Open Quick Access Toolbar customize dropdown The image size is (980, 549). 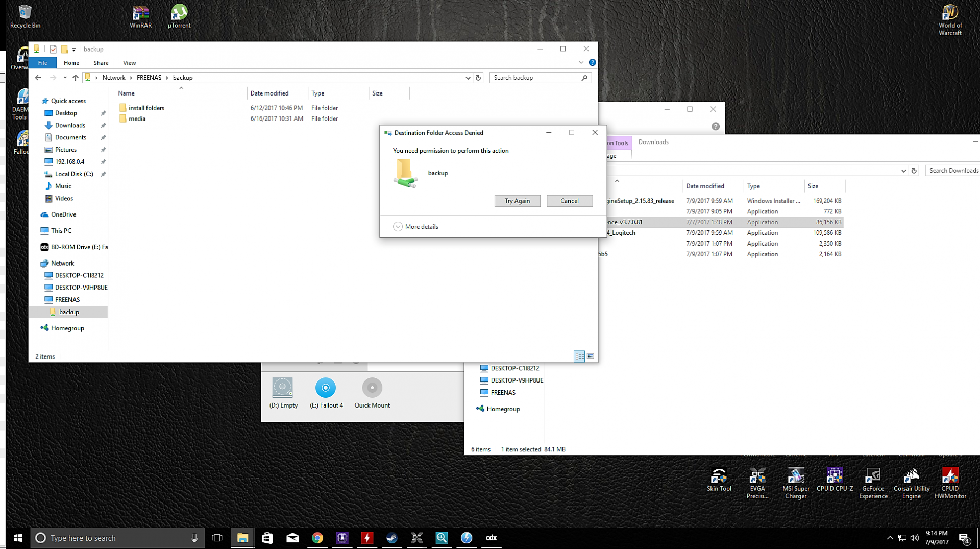pyautogui.click(x=74, y=50)
